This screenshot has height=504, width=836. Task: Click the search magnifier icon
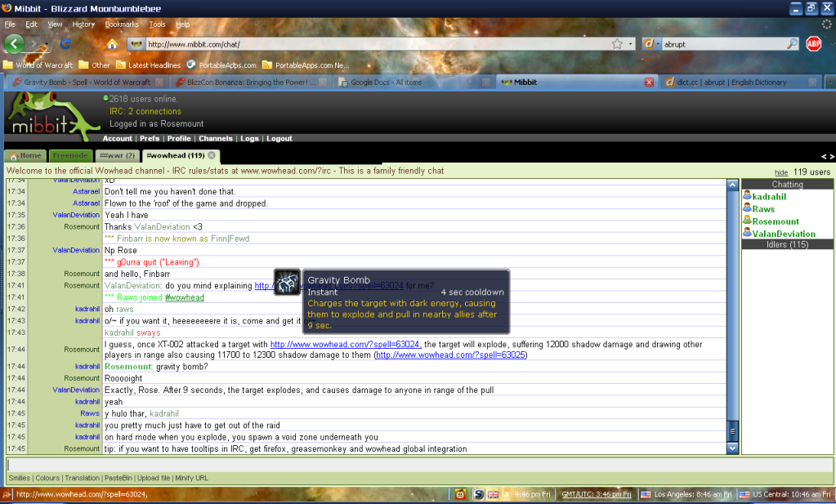pos(793,43)
